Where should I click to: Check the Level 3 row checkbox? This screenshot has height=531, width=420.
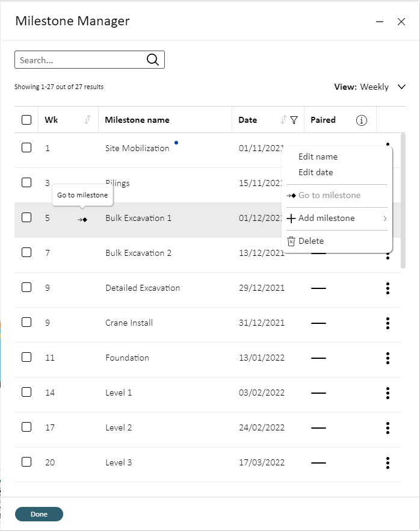click(x=26, y=462)
